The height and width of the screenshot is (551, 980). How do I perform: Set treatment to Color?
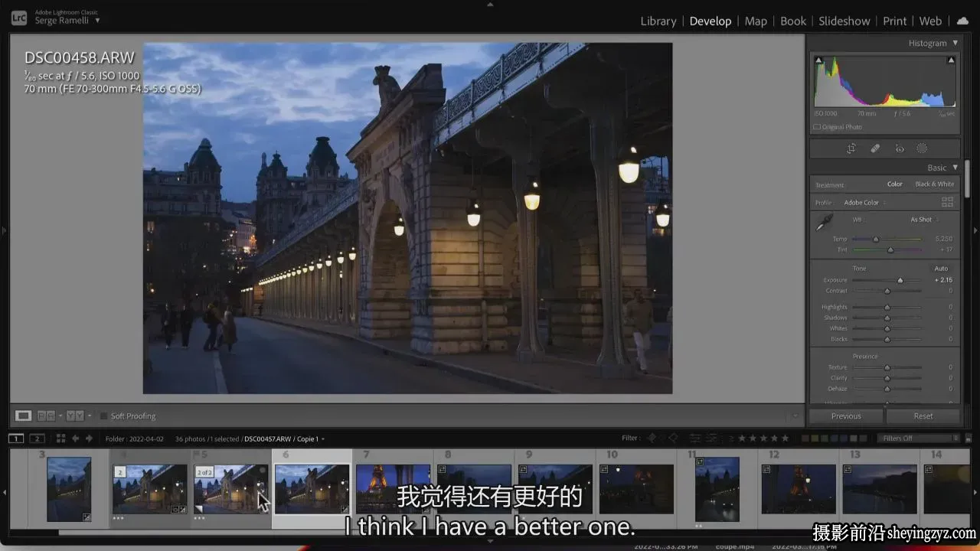[x=894, y=184]
